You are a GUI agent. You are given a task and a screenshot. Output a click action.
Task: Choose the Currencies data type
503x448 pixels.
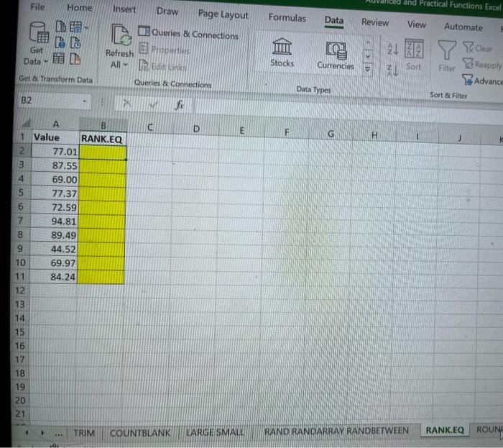336,55
